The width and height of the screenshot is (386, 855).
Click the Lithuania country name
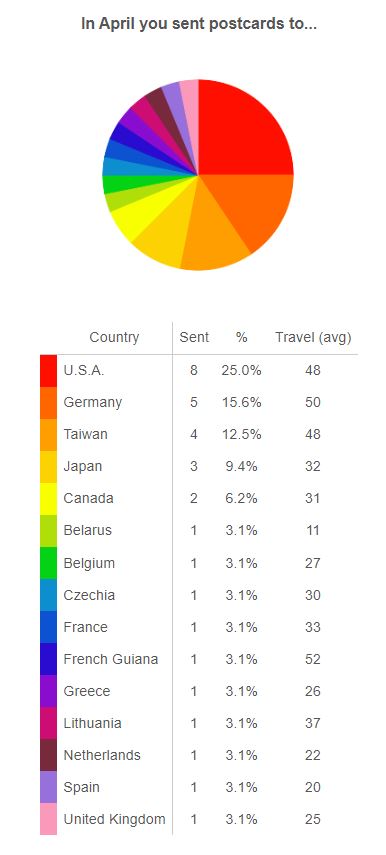(x=92, y=723)
